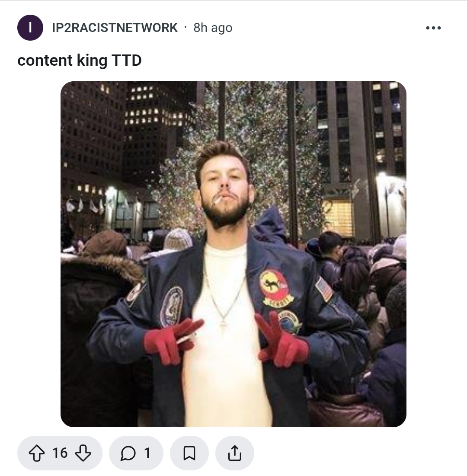Open the post titled "content king TTD"
This screenshot has height=476, width=467.
[x=80, y=60]
